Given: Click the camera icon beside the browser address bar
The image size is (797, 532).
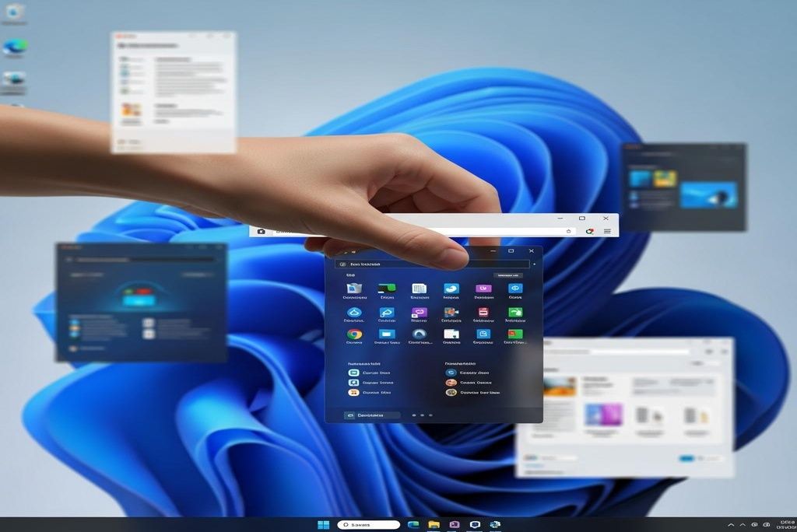Looking at the screenshot, I should click(261, 231).
